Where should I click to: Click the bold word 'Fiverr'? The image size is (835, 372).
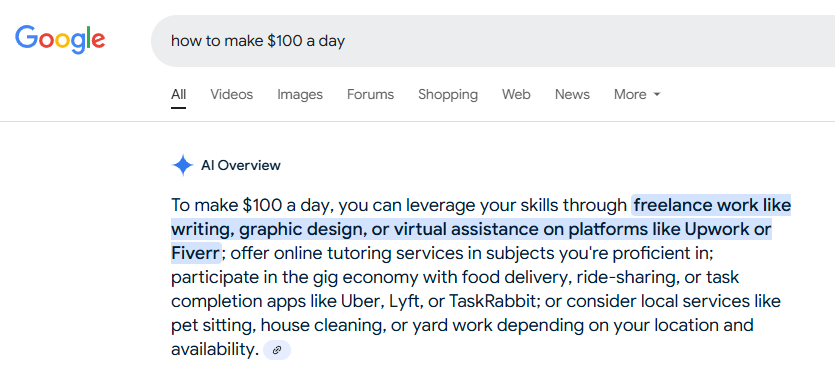coord(195,253)
